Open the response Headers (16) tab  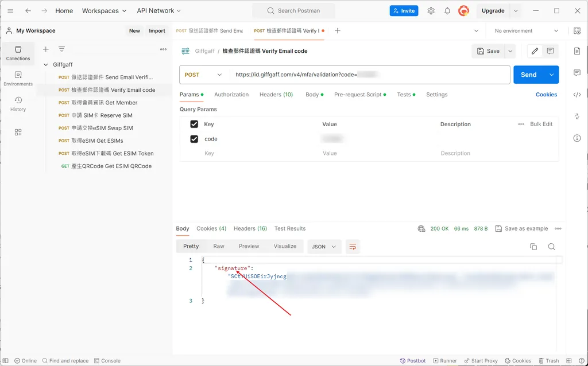tap(250, 228)
